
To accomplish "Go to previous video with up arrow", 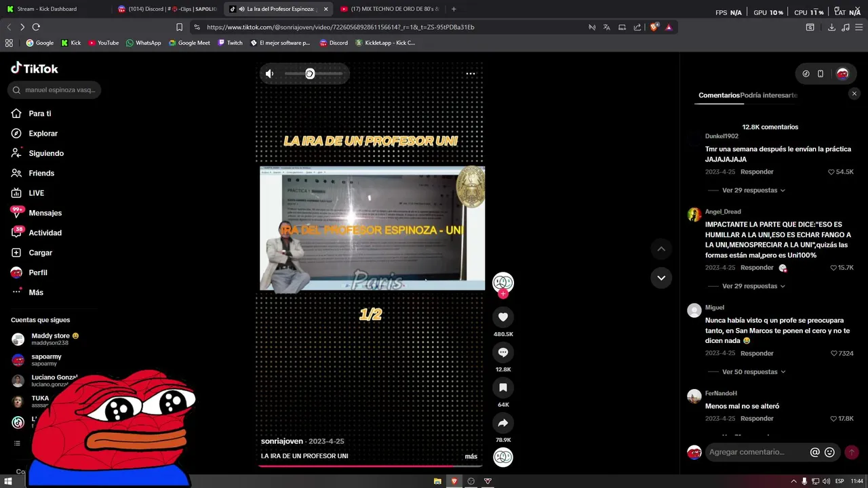I will (x=661, y=249).
